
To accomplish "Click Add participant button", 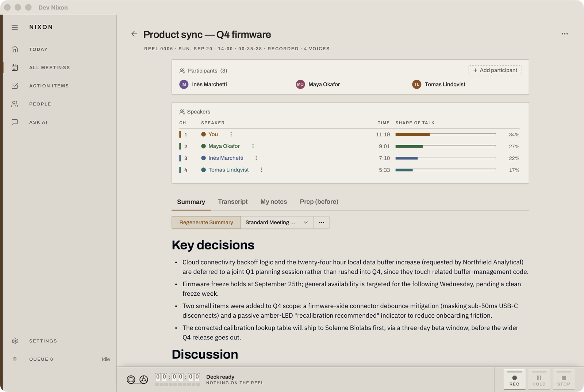I will click(x=495, y=70).
